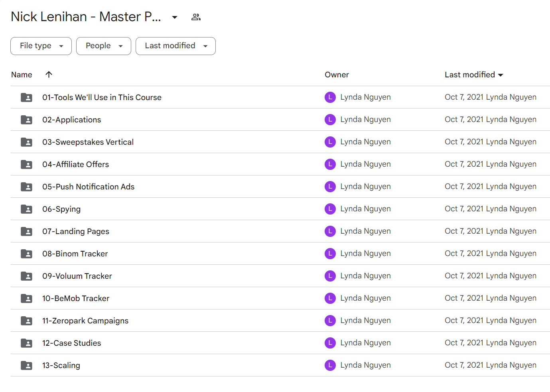Click owner avatar in 02-Applications row
Viewport: 550px width, 392px height.
pyautogui.click(x=330, y=120)
